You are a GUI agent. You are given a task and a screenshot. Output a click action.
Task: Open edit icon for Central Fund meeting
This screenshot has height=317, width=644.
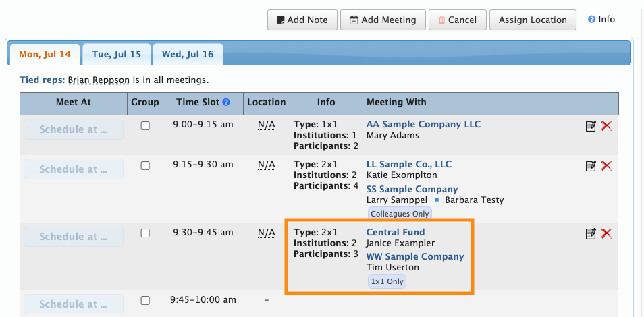coord(591,233)
